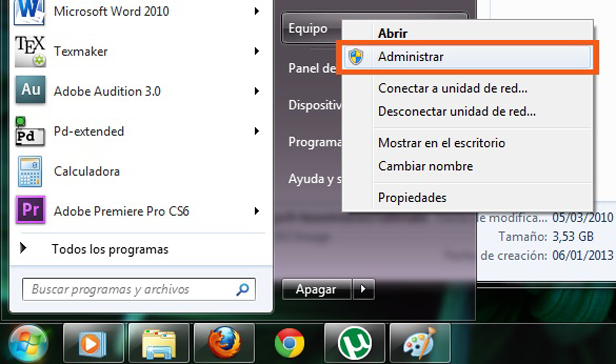This screenshot has width=616, height=364.
Task: Click the Microsoft Word 2010 name
Action: click(112, 11)
